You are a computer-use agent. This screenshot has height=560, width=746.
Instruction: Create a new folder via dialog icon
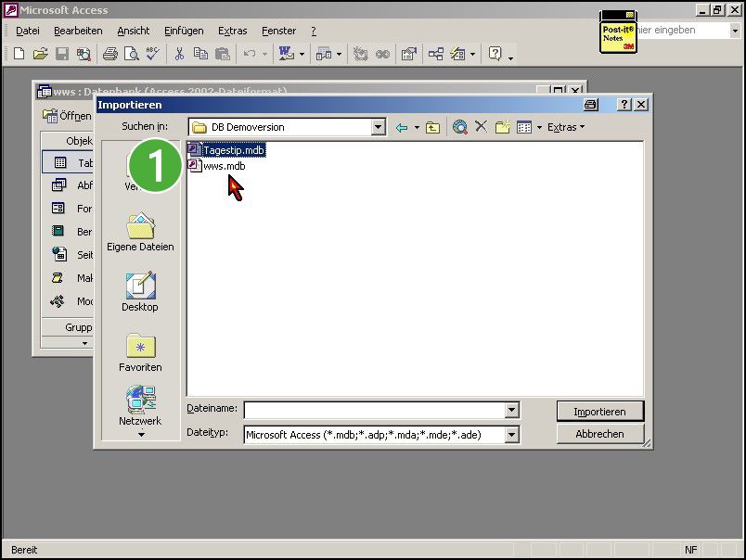(x=502, y=127)
